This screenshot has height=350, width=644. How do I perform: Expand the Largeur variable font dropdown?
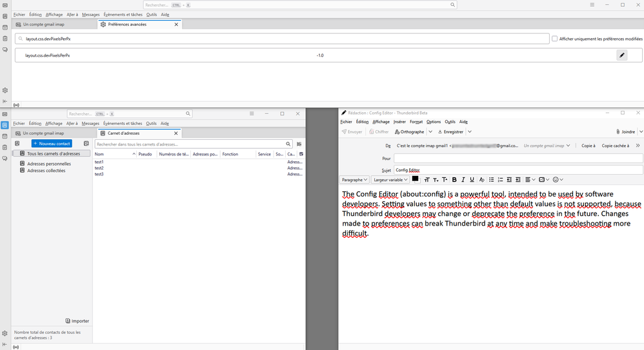pos(390,180)
